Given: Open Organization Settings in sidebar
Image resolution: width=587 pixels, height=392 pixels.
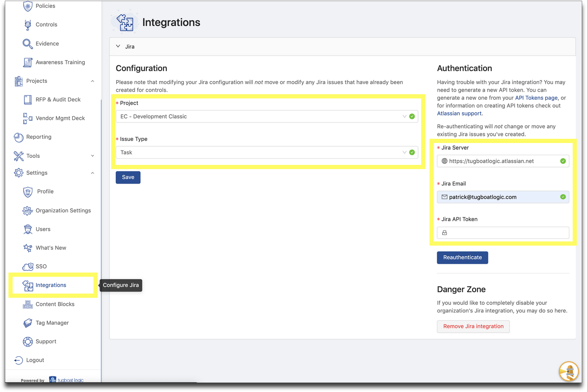Looking at the screenshot, I should pos(63,211).
